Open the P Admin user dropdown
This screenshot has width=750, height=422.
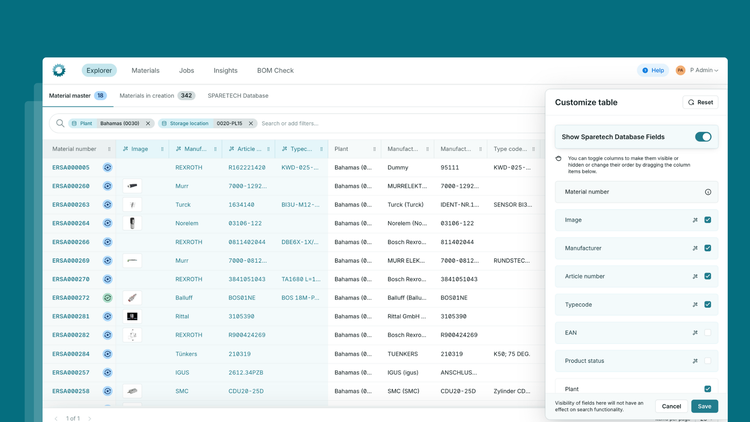(704, 70)
